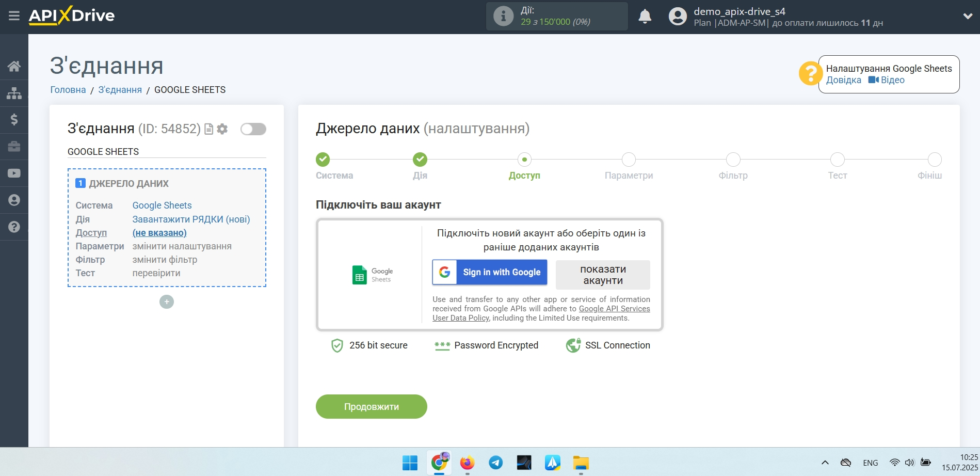Click the Продовжити button

tap(372, 407)
